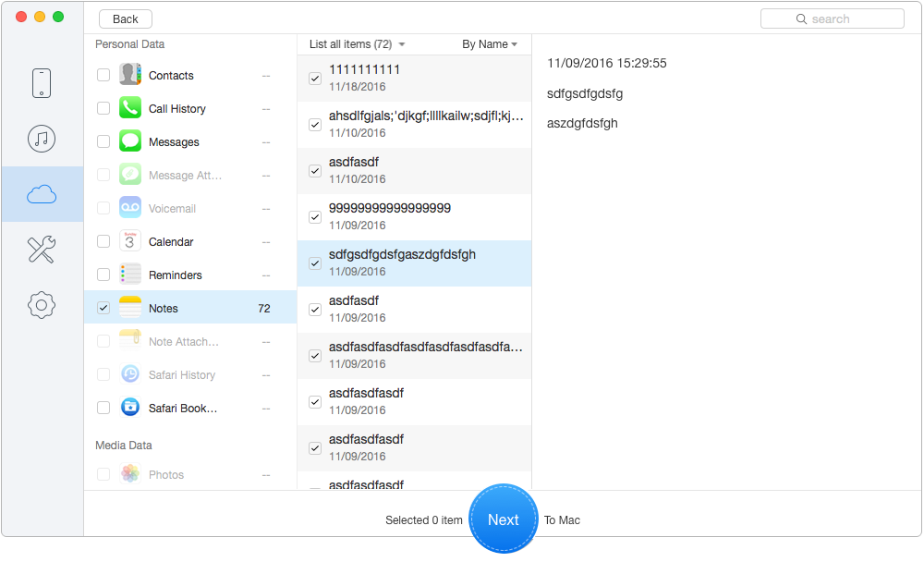Select the Messages category label

tap(174, 142)
